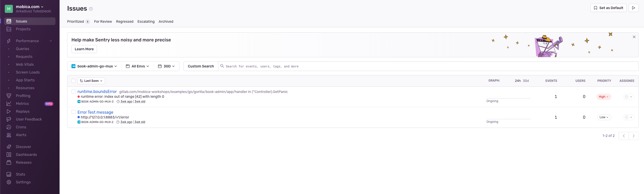
Task: Go to previous page of issues
Action: (x=624, y=136)
